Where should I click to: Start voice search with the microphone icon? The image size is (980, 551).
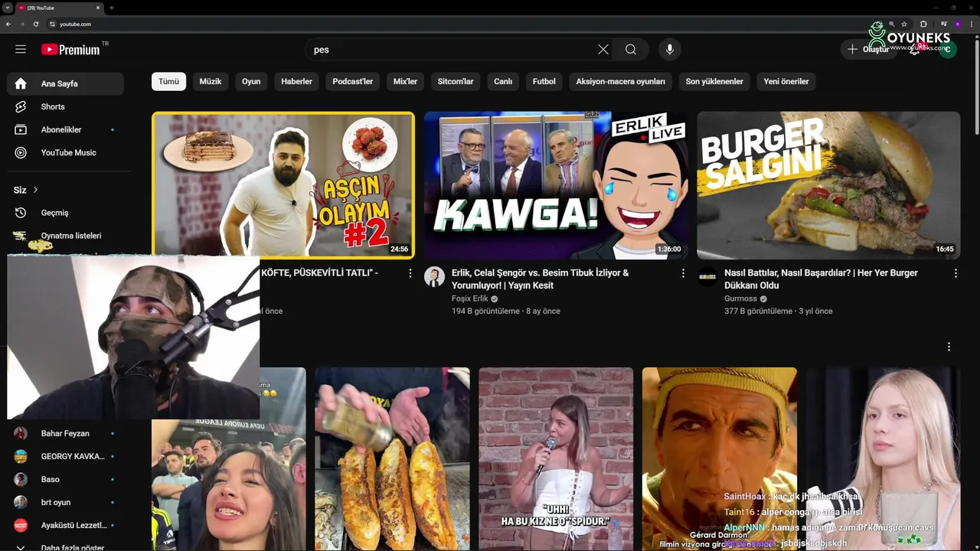pyautogui.click(x=670, y=50)
